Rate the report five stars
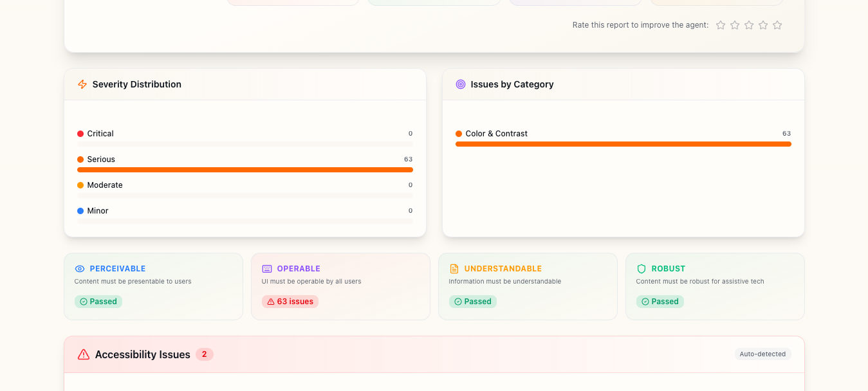Screen dimensions: 868x391 [x=777, y=25]
